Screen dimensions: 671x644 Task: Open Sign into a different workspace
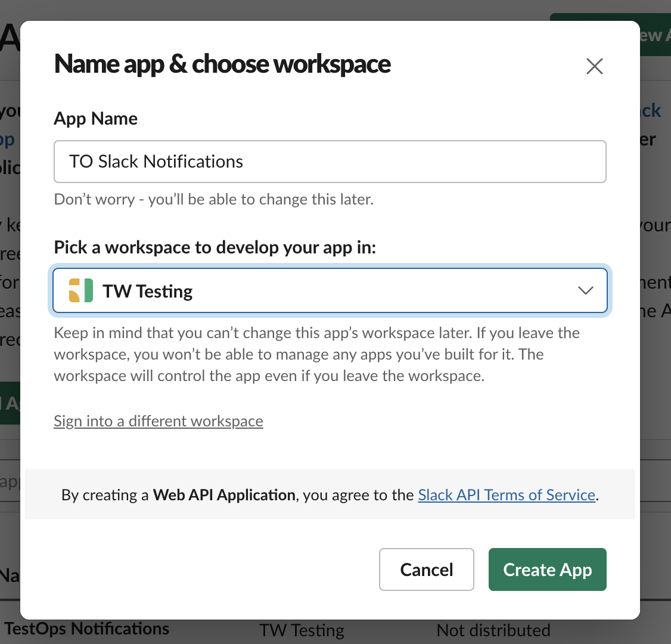[x=158, y=421]
